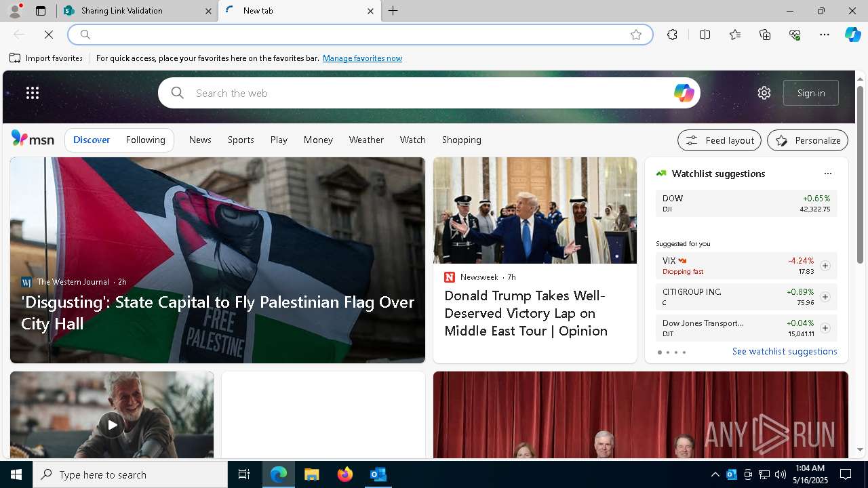The image size is (868, 488).
Task: Open Task View in taskbar
Action: coord(244,474)
